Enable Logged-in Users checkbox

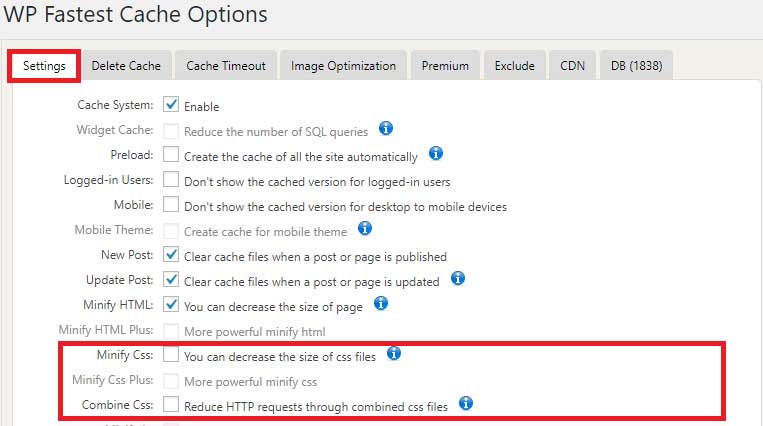click(171, 180)
